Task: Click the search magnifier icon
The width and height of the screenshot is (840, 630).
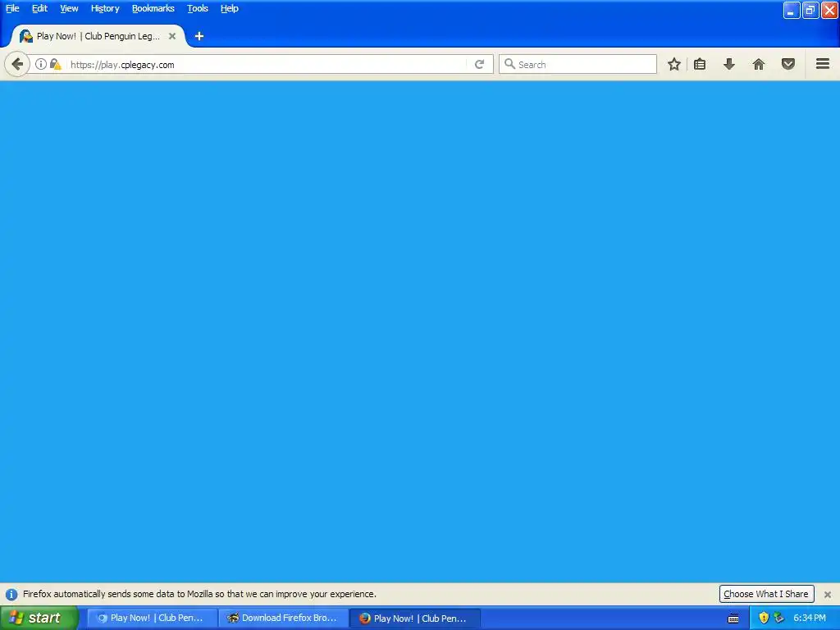Action: (x=509, y=64)
